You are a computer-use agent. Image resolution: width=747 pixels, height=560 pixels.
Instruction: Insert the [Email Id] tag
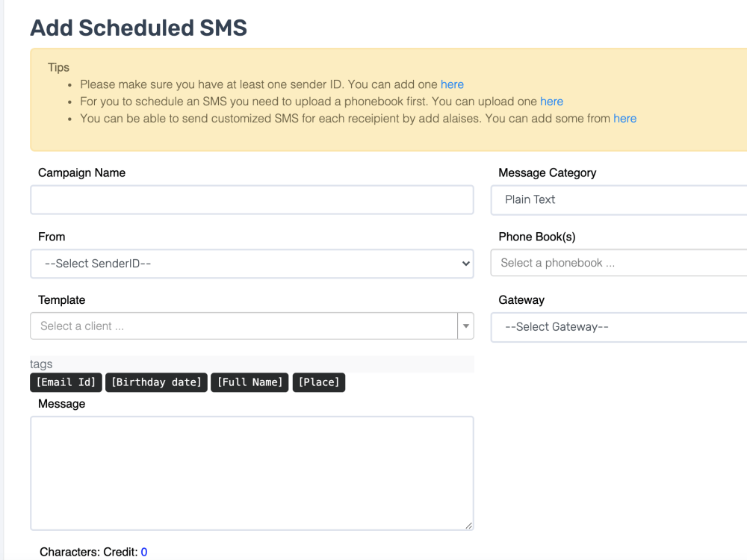[x=66, y=382]
